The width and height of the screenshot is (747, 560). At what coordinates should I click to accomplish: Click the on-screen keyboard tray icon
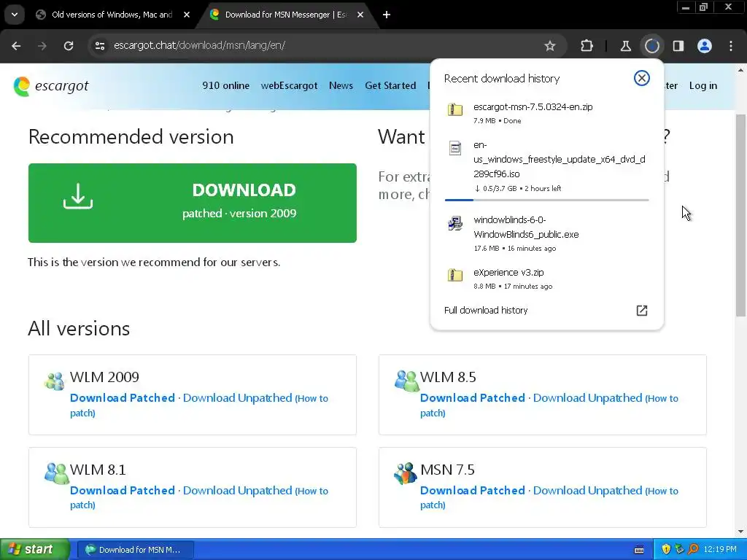point(639,550)
